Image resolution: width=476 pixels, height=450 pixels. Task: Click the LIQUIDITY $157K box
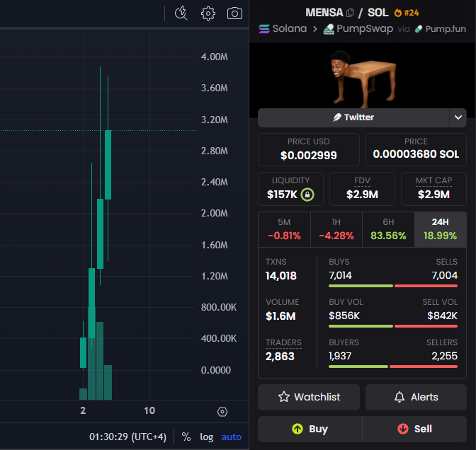pyautogui.click(x=290, y=189)
